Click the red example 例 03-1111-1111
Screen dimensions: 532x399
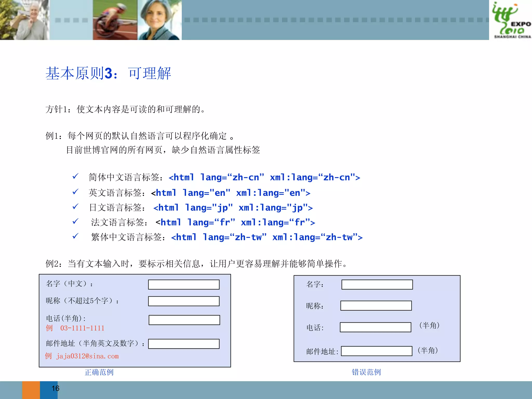pos(75,328)
